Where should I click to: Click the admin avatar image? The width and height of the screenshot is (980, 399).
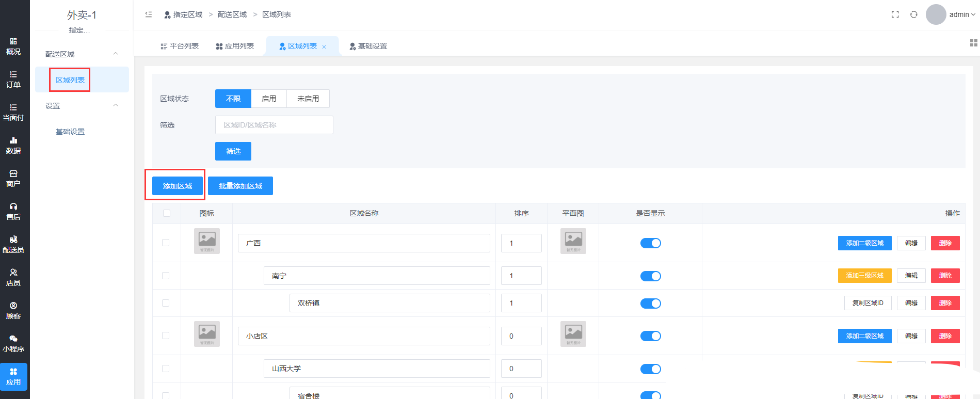(x=936, y=14)
